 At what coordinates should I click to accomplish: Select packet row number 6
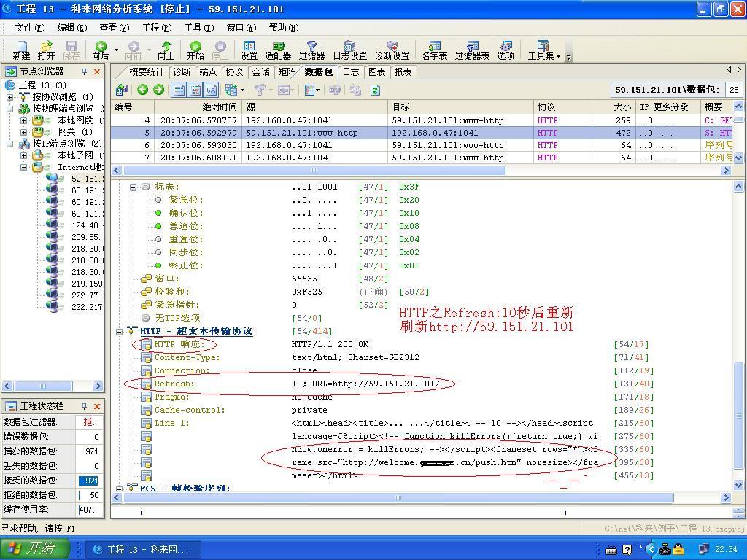292,144
